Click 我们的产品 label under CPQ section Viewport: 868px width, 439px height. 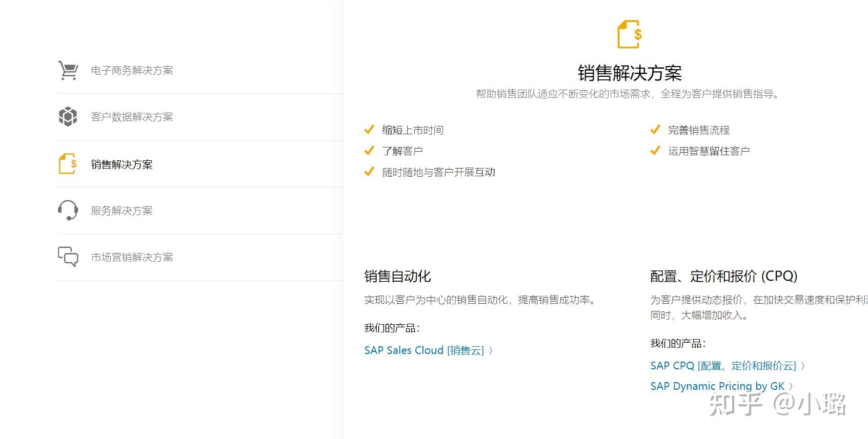(678, 344)
